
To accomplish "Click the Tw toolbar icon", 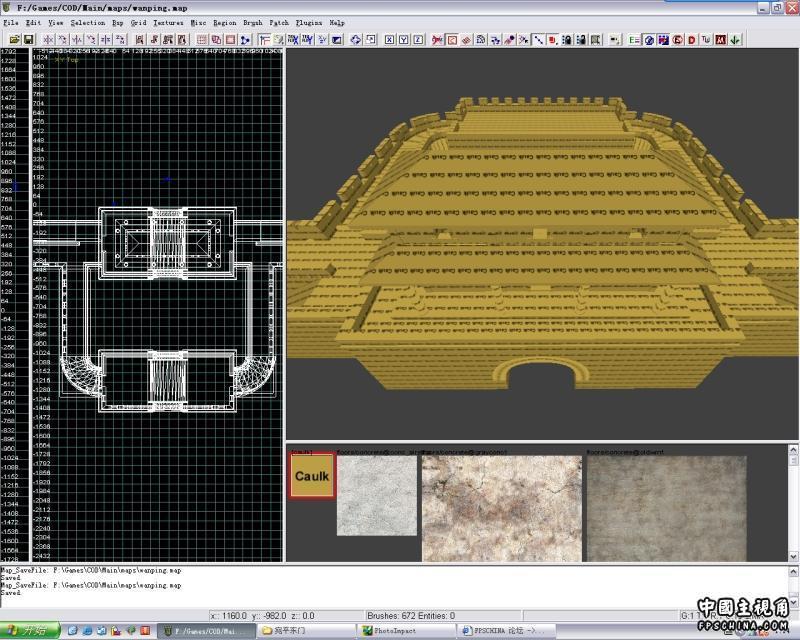I will tap(706, 40).
